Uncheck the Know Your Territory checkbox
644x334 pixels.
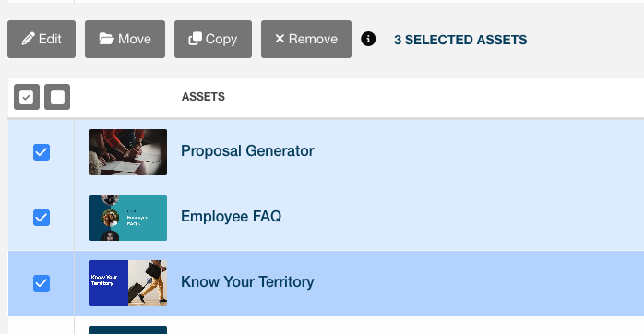tap(42, 283)
